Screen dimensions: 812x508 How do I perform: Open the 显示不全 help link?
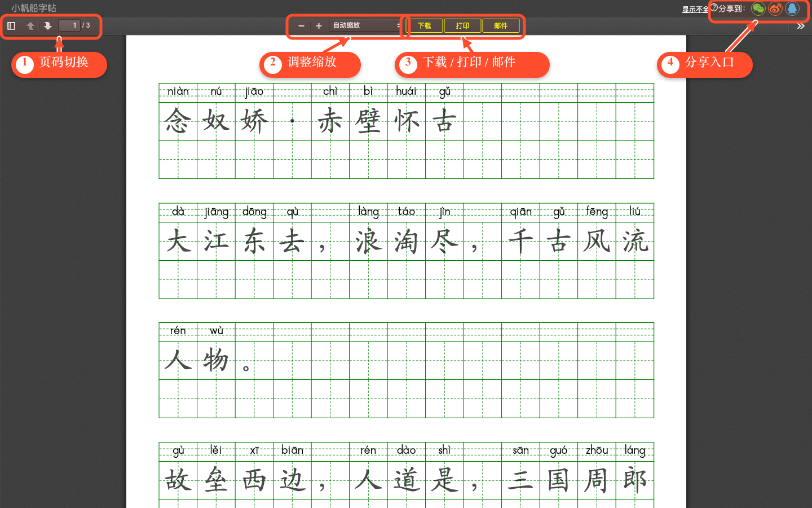pos(695,10)
